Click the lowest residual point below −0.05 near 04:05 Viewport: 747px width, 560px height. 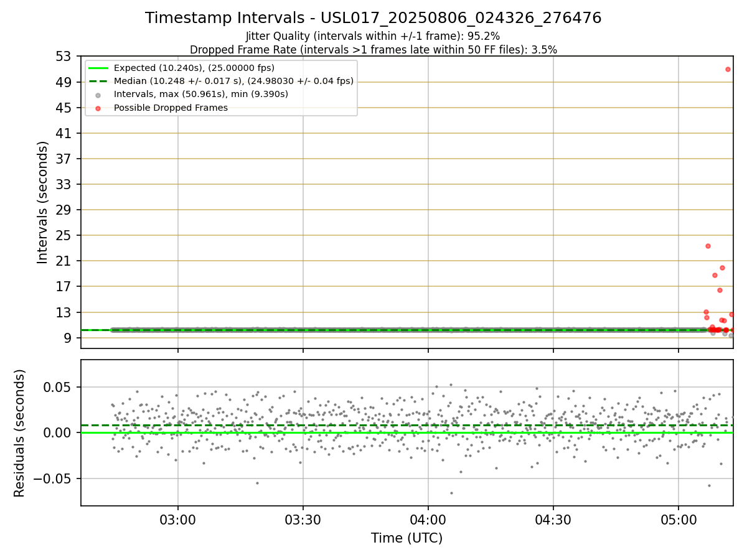point(451,493)
